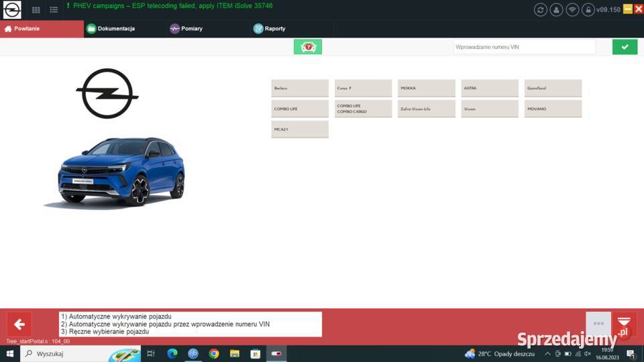The image size is (644, 362).
Task: Click the VIN number input field
Action: (x=524, y=47)
